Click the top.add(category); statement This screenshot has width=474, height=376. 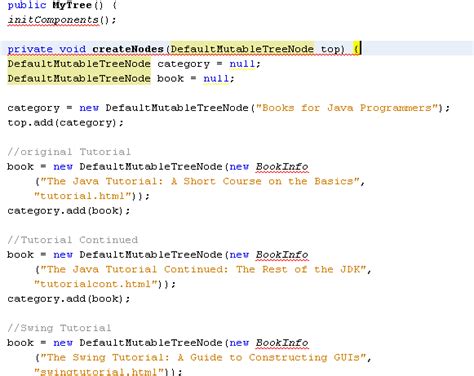(x=65, y=123)
